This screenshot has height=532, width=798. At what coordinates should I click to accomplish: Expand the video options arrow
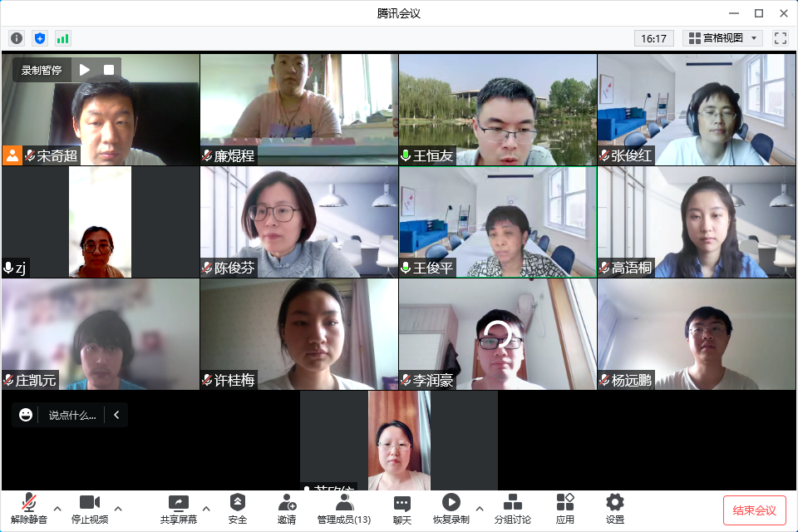point(118,509)
